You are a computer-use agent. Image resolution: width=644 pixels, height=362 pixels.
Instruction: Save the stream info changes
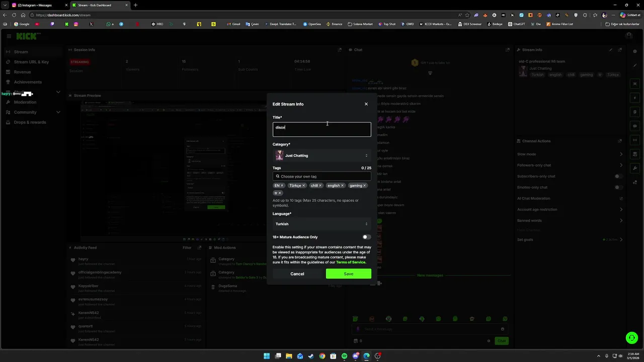pos(348,274)
